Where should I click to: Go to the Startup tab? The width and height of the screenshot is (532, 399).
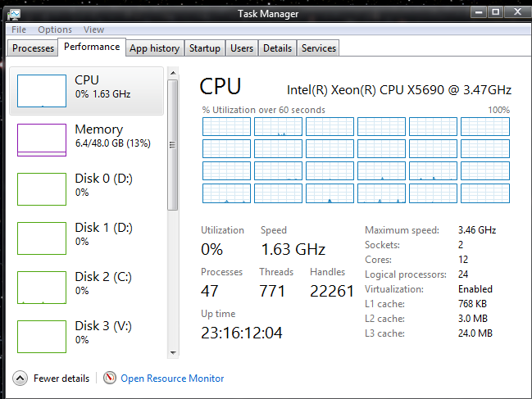205,48
